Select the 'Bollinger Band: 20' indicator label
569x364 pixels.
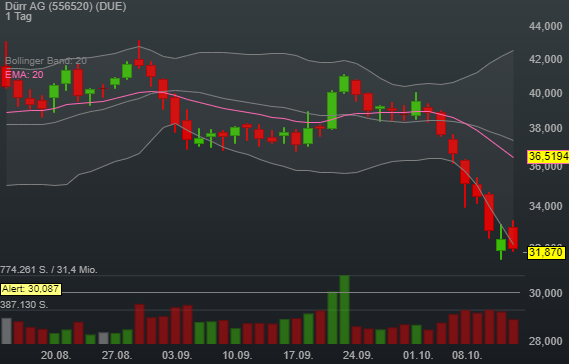(x=46, y=61)
